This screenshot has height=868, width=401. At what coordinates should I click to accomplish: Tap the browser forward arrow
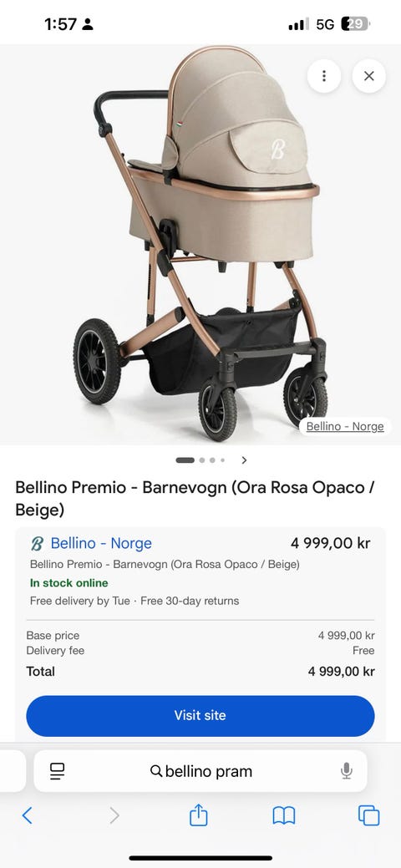click(114, 815)
